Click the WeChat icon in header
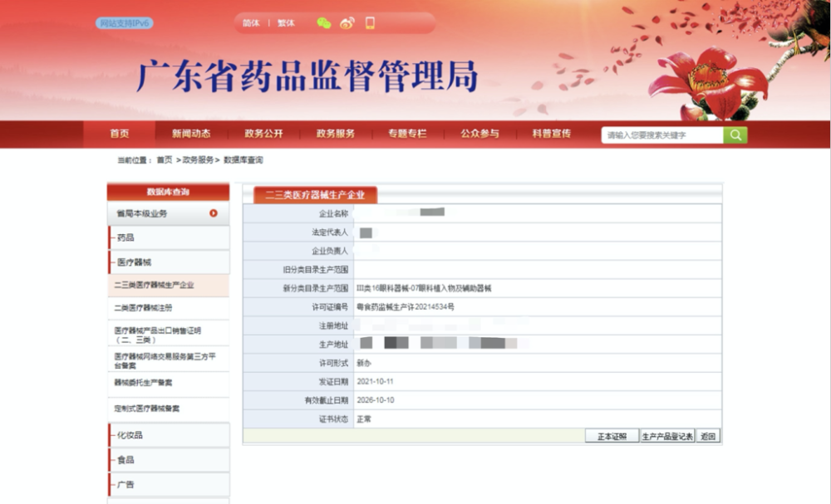This screenshot has height=504, width=831. pyautogui.click(x=324, y=23)
